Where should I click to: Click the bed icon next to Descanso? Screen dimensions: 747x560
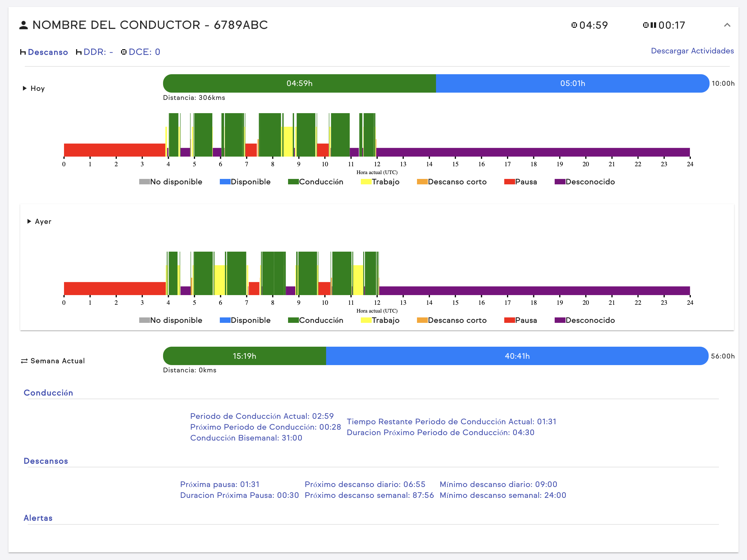pyautogui.click(x=23, y=52)
